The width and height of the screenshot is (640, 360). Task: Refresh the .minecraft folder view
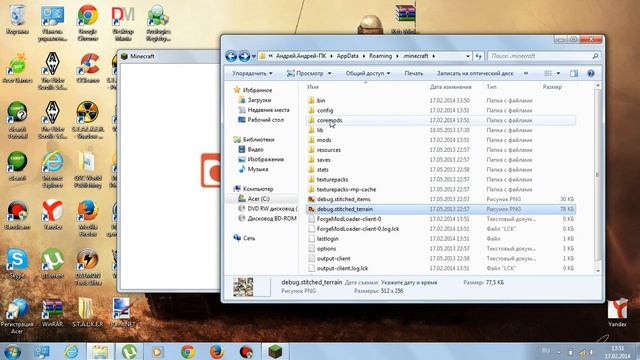[x=478, y=56]
